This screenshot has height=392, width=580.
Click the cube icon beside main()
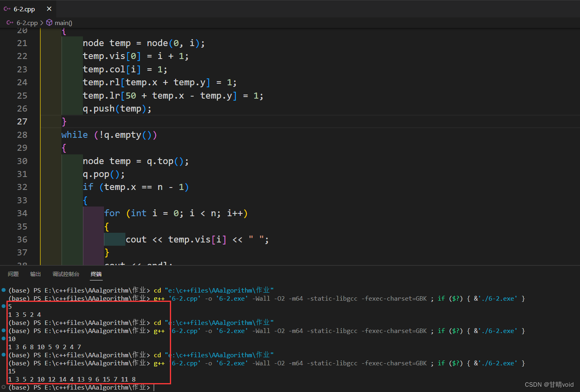click(x=49, y=23)
